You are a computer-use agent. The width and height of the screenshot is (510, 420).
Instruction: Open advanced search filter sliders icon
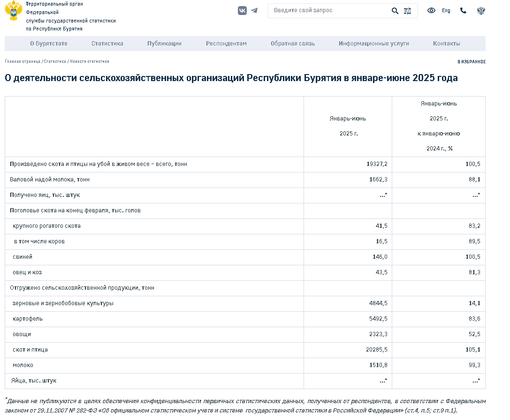(x=407, y=11)
